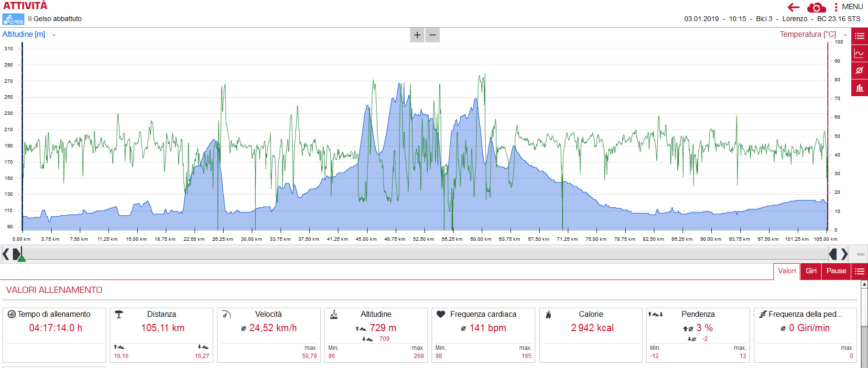Click the max heart rate value 165
The image size is (868, 368).
click(526, 356)
